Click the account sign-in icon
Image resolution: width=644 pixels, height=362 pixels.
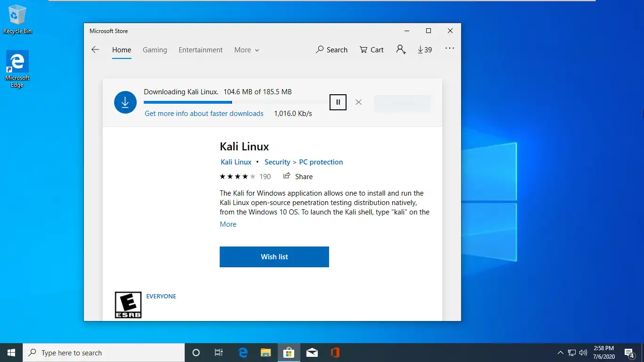[401, 49]
